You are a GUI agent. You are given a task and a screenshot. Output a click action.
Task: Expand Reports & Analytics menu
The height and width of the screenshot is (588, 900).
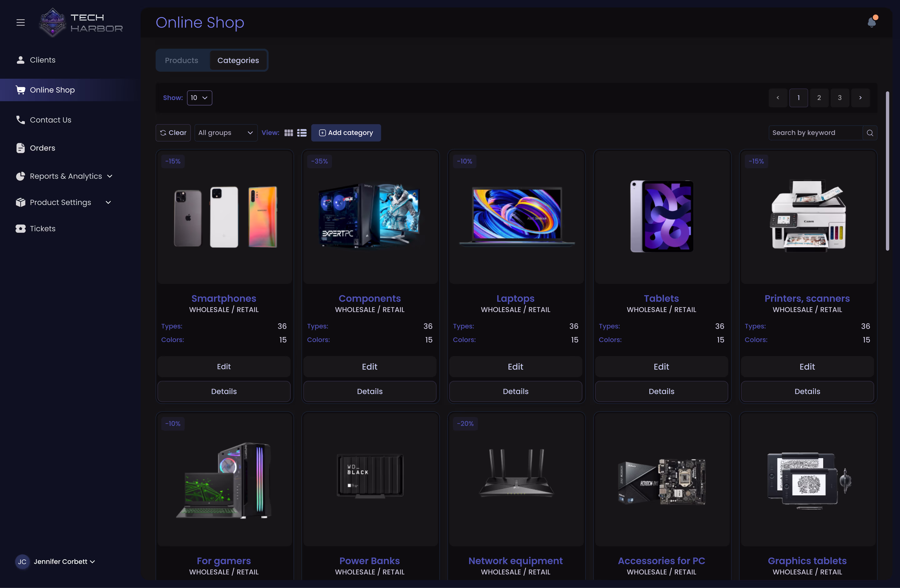click(64, 176)
